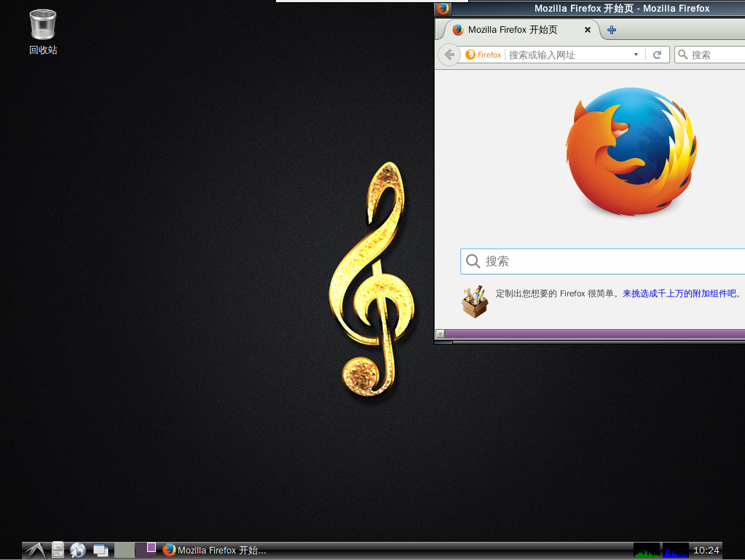
Task: Click the purple horizontal scrollbar in Firefox
Action: tap(595, 334)
